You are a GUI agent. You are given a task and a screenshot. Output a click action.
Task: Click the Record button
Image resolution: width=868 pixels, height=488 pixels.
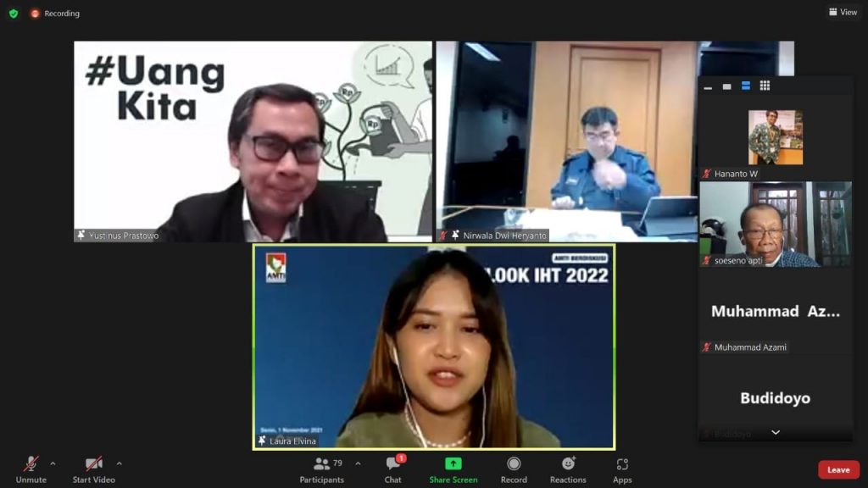pos(514,469)
